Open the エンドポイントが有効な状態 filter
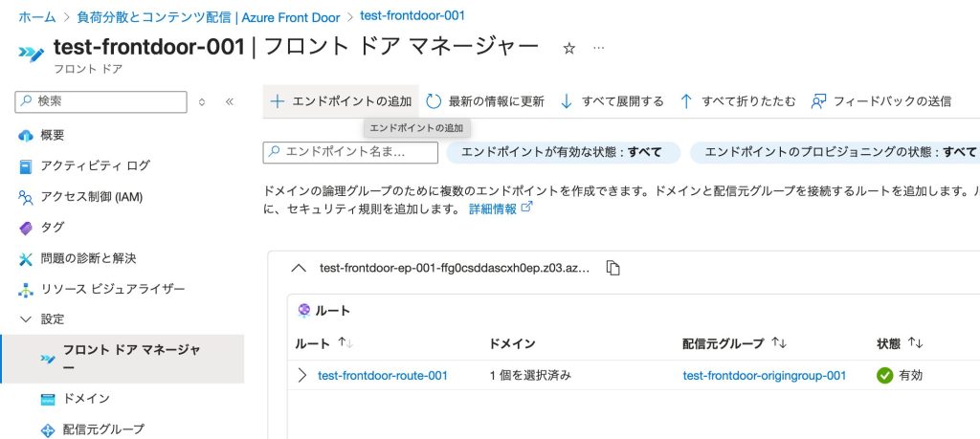This screenshot has width=980, height=439. point(563,152)
